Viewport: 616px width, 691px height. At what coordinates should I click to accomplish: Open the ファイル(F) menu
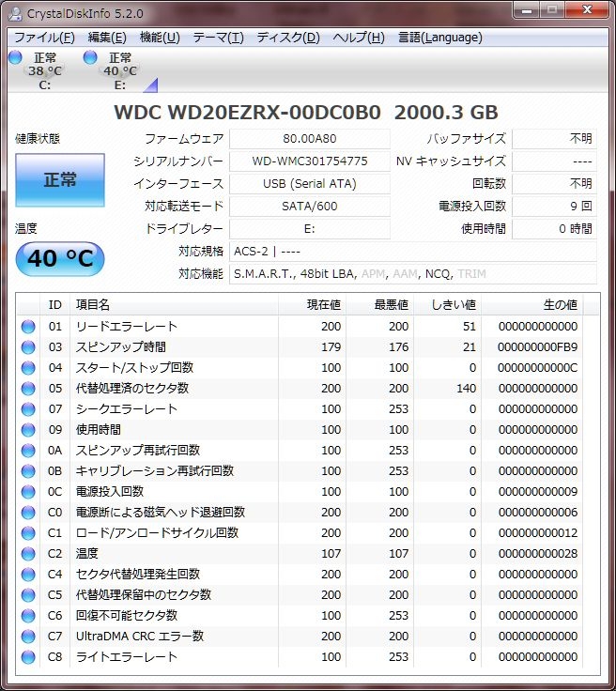click(x=44, y=38)
